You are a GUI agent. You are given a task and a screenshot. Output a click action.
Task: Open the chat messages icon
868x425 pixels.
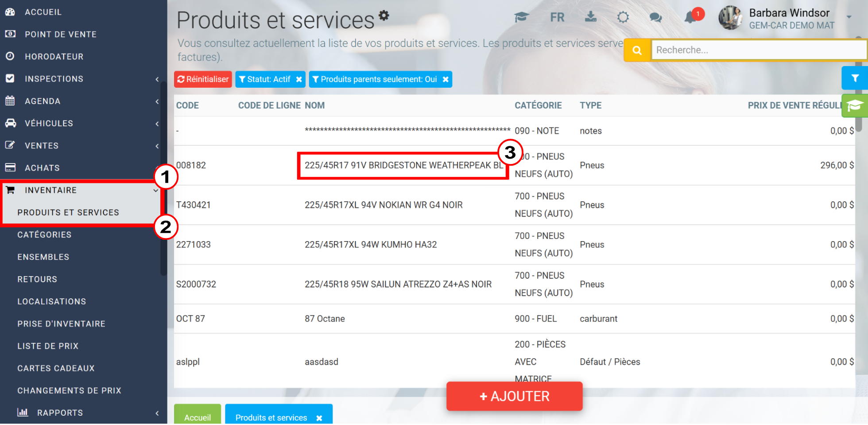655,18
